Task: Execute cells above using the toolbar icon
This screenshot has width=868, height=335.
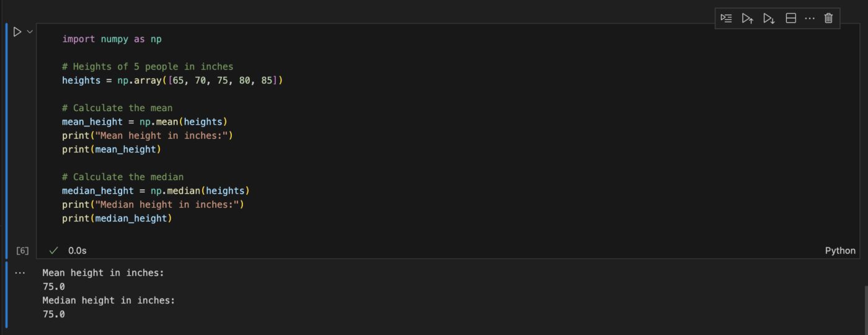Action: pos(747,19)
